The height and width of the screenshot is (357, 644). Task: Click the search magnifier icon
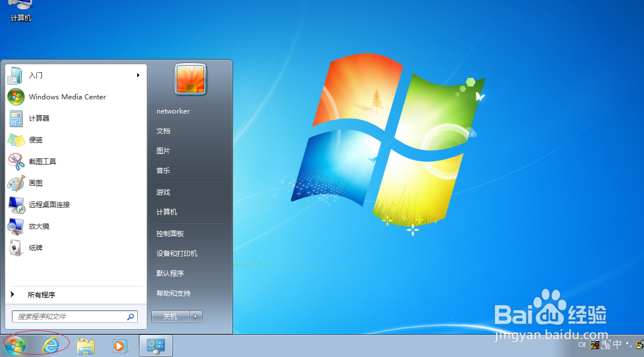click(130, 317)
